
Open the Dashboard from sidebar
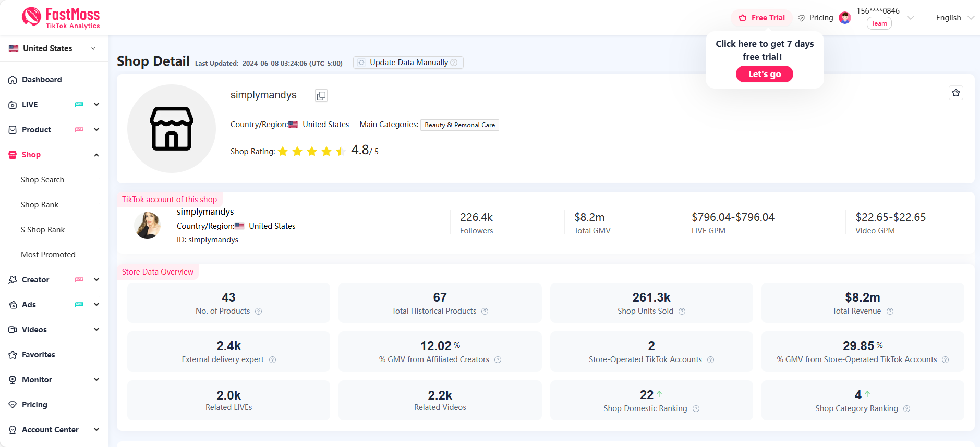[x=42, y=80]
